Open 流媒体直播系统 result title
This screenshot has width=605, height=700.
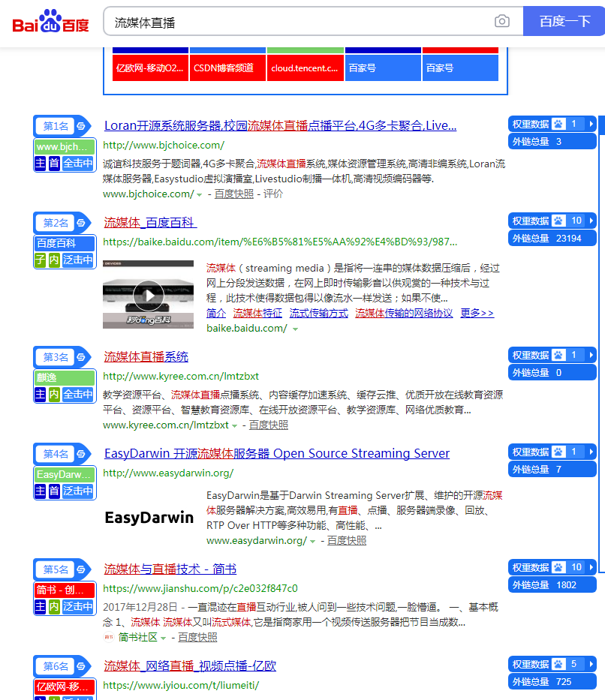coord(146,356)
